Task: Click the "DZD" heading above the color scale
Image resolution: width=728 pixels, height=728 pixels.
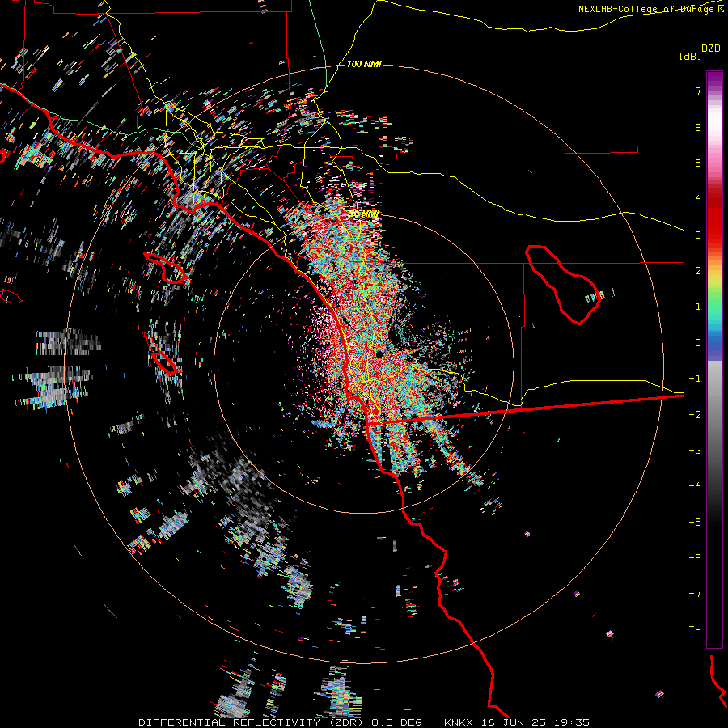Action: 711,49
